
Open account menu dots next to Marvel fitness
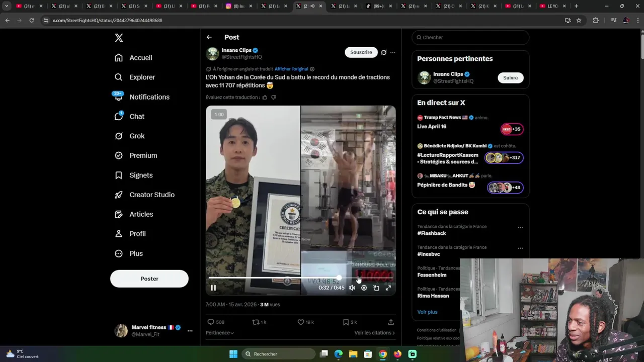190,331
